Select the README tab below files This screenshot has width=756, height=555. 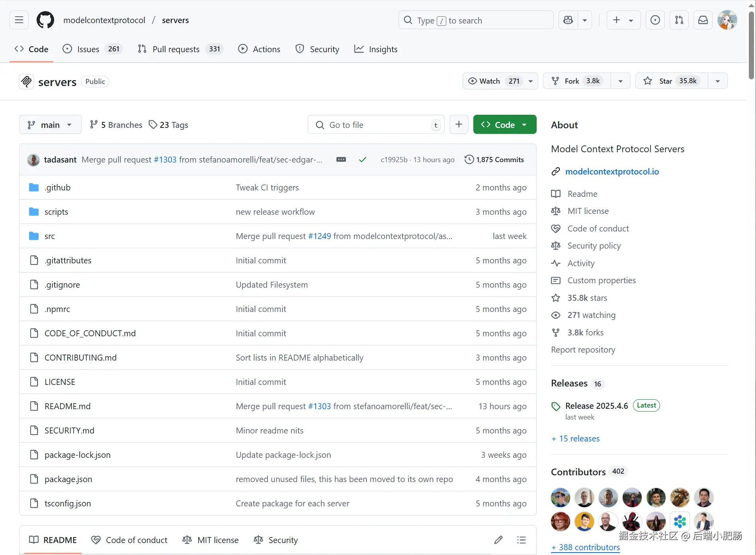click(53, 540)
